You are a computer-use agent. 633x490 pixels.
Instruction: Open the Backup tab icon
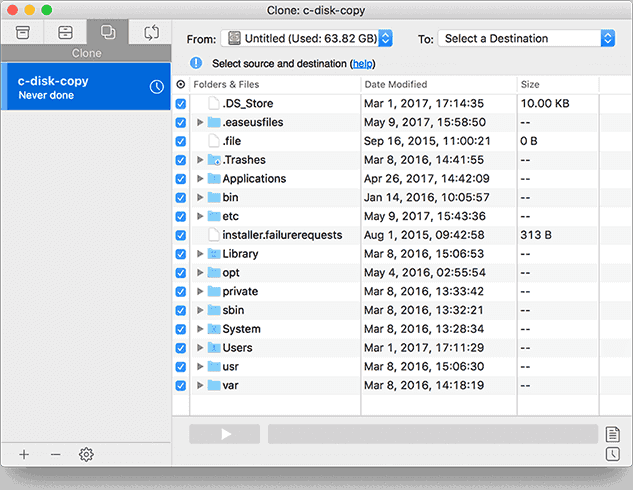[21, 32]
